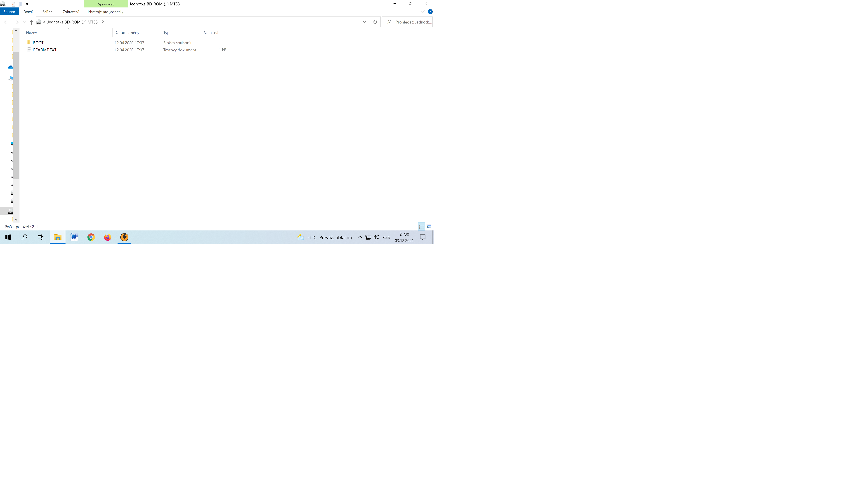Click the refresh icon beside address bar
This screenshot has width=868, height=488.
point(375,22)
